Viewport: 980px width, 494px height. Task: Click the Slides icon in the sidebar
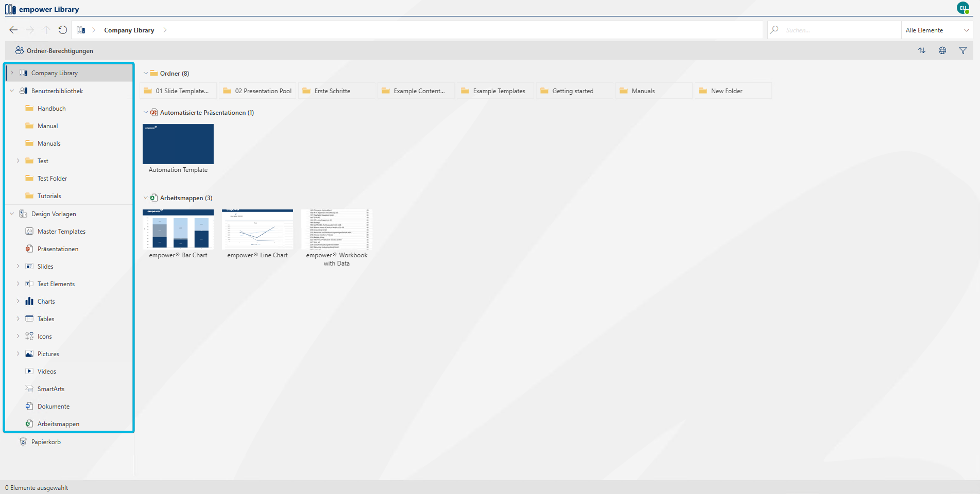[x=29, y=266]
